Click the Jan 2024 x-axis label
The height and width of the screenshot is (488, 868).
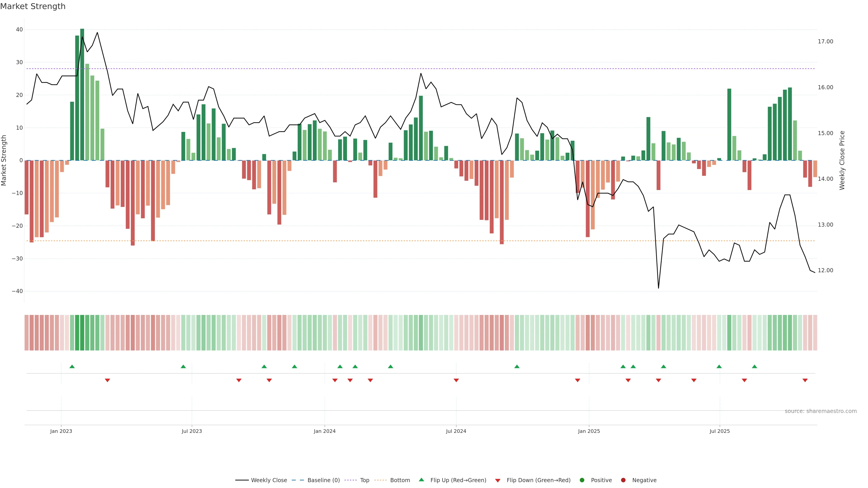tap(325, 431)
